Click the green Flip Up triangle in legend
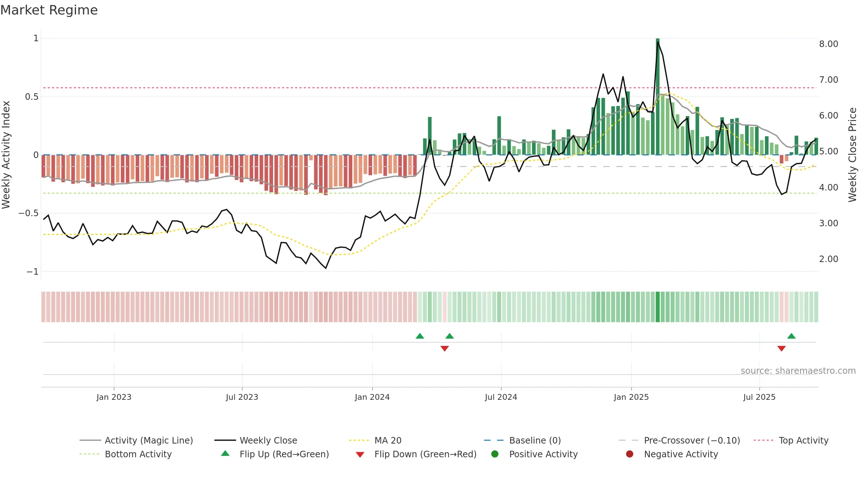 (x=225, y=453)
